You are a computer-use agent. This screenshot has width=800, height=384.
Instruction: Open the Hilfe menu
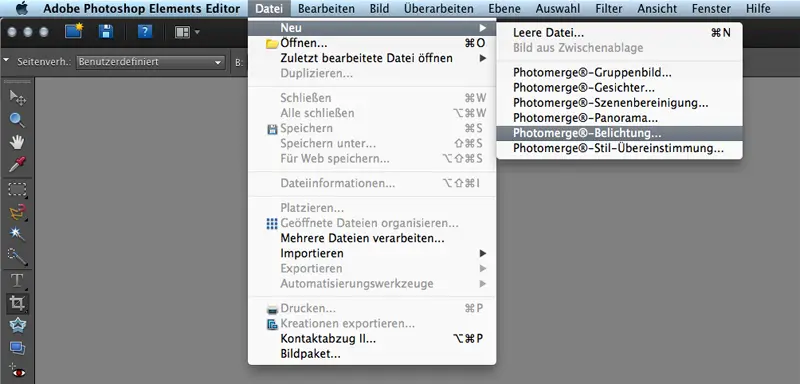(758, 9)
